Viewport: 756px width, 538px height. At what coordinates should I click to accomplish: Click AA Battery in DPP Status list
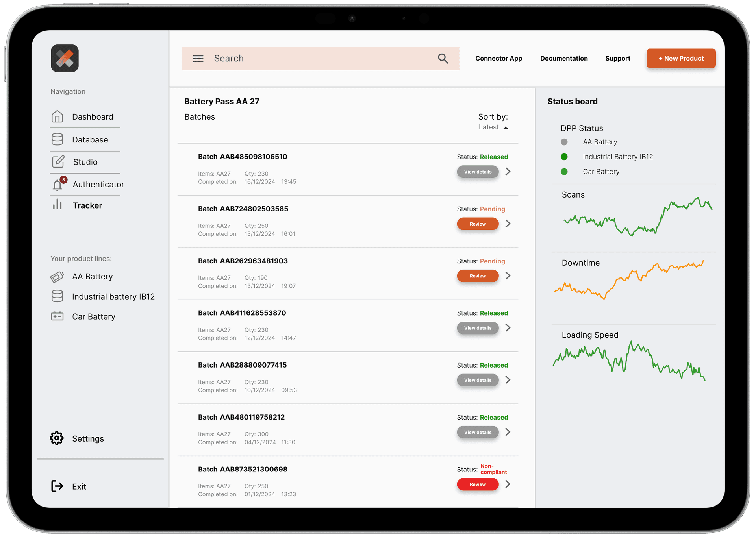pyautogui.click(x=600, y=142)
